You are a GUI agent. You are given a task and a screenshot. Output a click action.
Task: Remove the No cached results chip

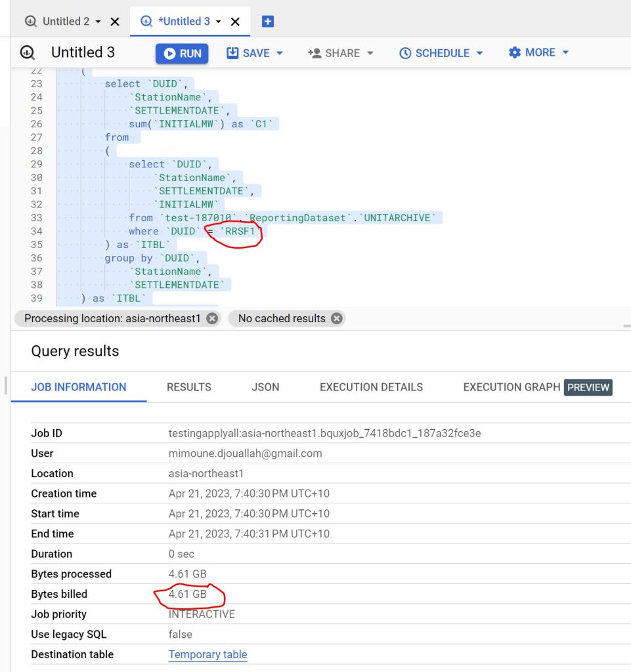coord(336,318)
